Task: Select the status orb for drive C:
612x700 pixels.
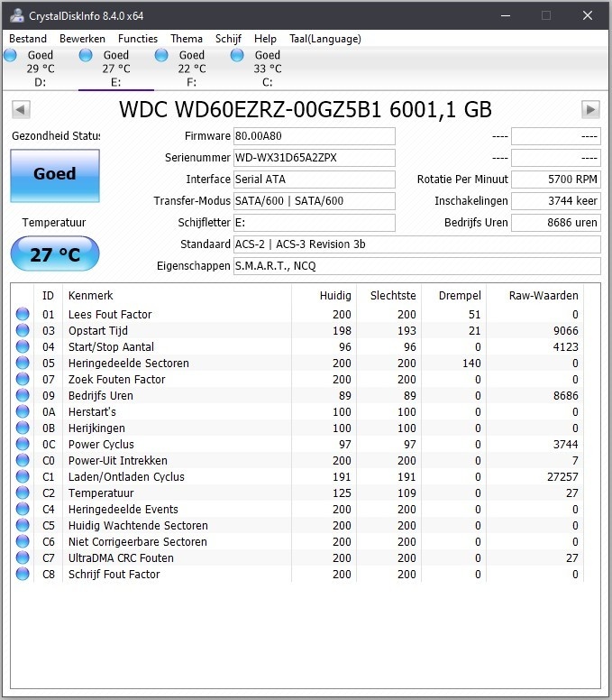Action: coord(237,55)
